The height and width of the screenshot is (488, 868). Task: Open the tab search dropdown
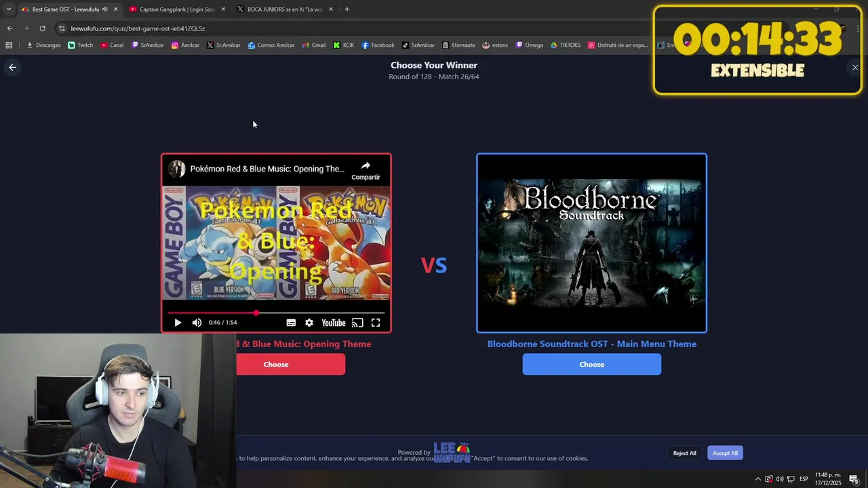tap(9, 9)
